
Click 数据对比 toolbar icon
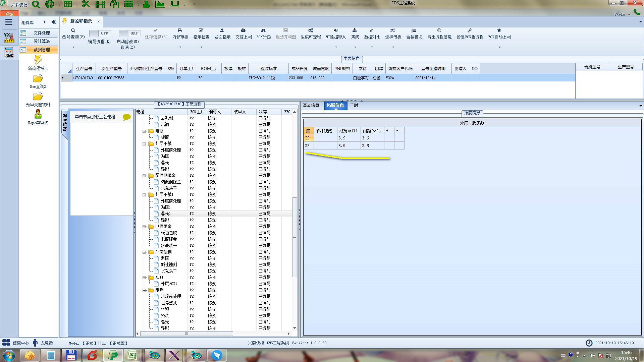372,31
